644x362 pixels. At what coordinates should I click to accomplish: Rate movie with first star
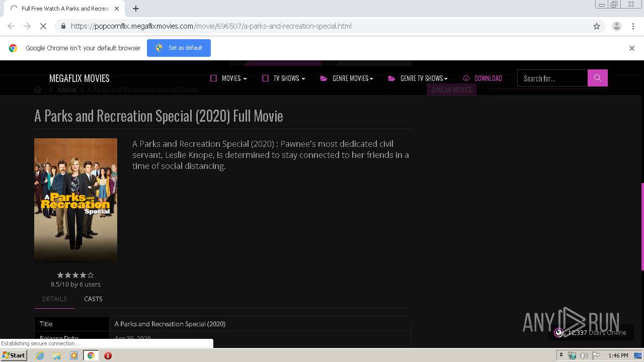[x=60, y=275]
